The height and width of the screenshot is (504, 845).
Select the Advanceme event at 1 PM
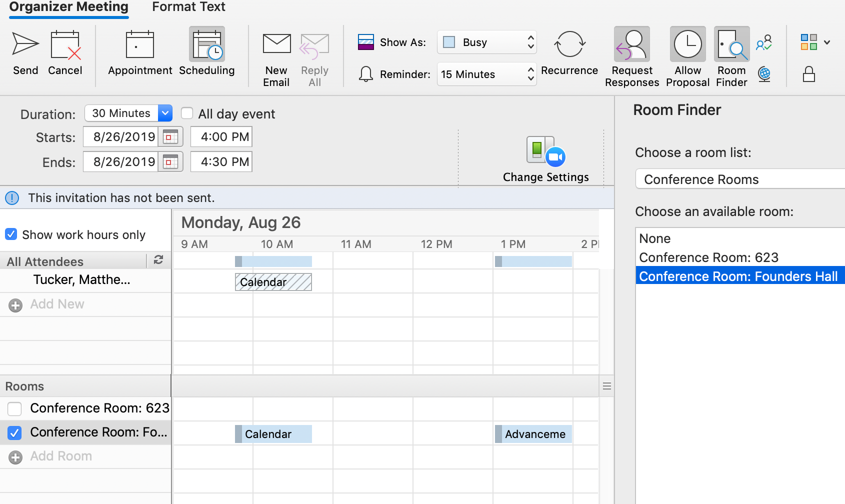pos(533,434)
